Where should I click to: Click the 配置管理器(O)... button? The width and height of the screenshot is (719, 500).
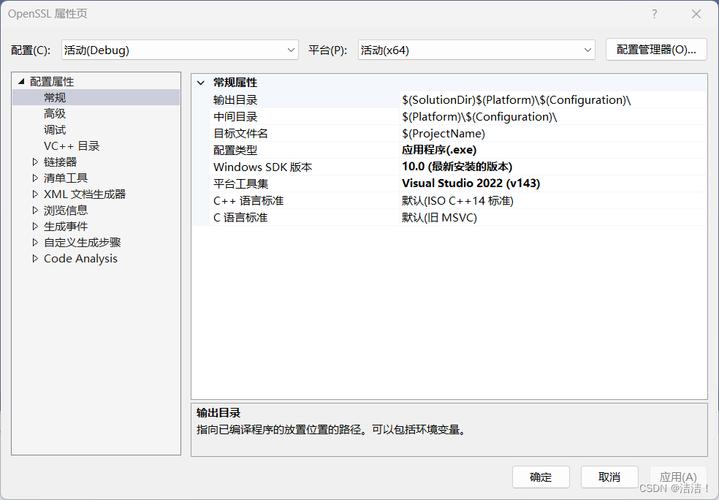656,50
